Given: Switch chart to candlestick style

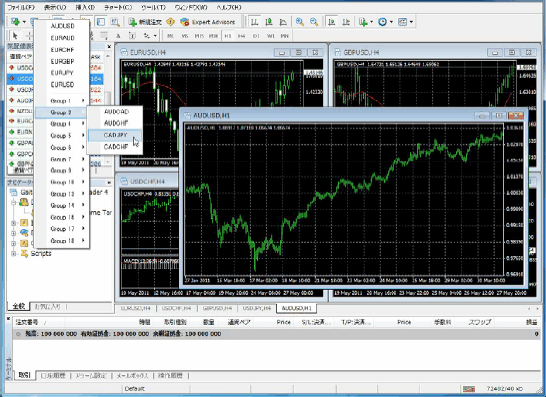Looking at the screenshot, I should tap(269, 22).
